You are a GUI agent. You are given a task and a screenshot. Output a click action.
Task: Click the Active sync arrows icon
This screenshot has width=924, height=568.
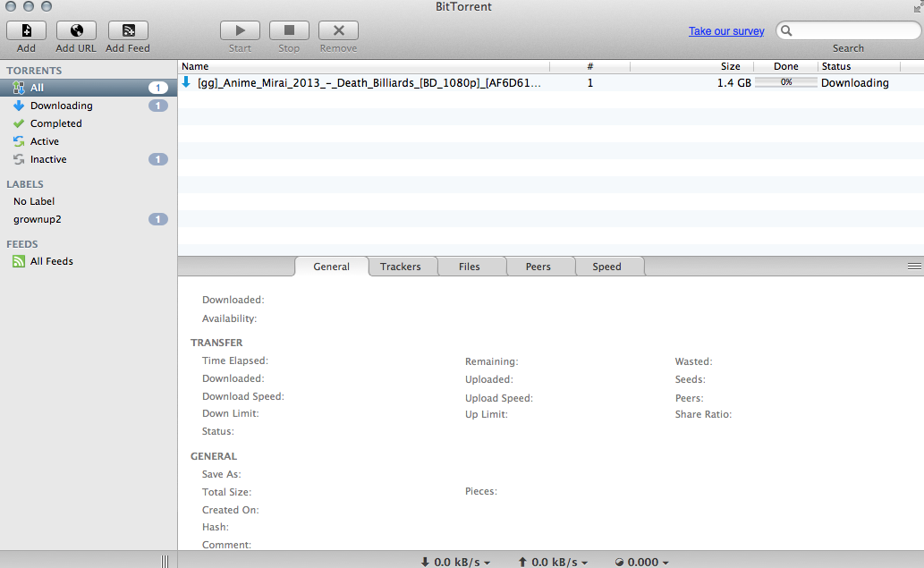(19, 141)
